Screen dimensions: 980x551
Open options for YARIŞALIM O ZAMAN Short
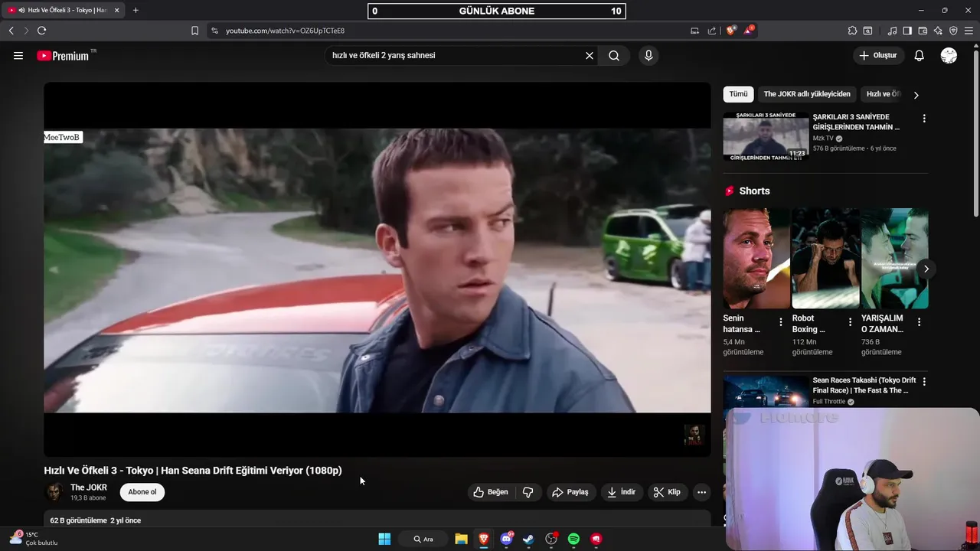tap(919, 322)
